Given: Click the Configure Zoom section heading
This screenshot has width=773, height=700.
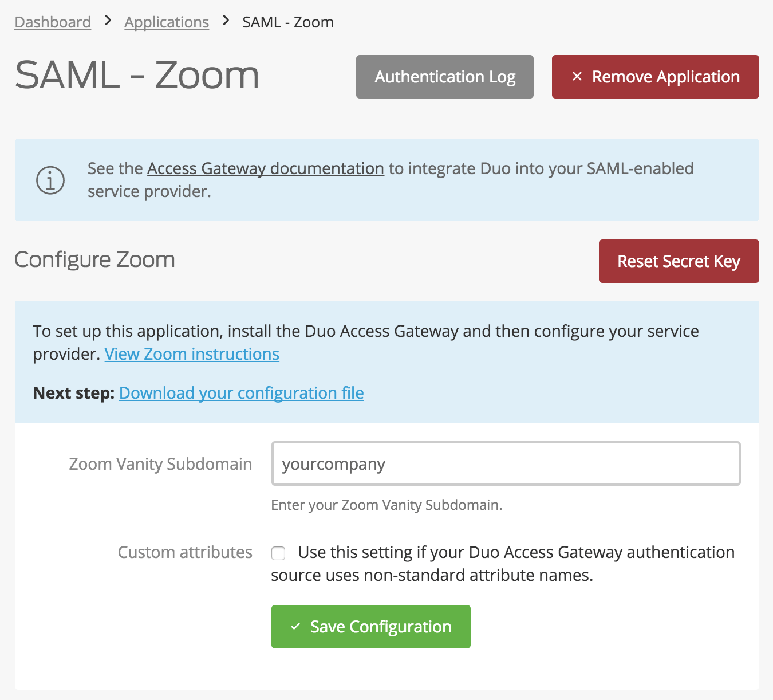Looking at the screenshot, I should point(94,259).
